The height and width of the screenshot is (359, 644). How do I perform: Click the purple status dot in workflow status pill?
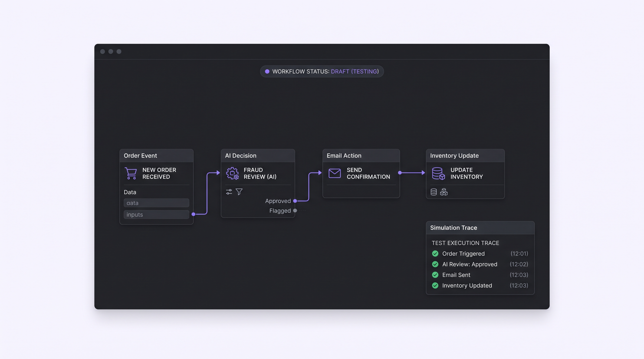(267, 71)
